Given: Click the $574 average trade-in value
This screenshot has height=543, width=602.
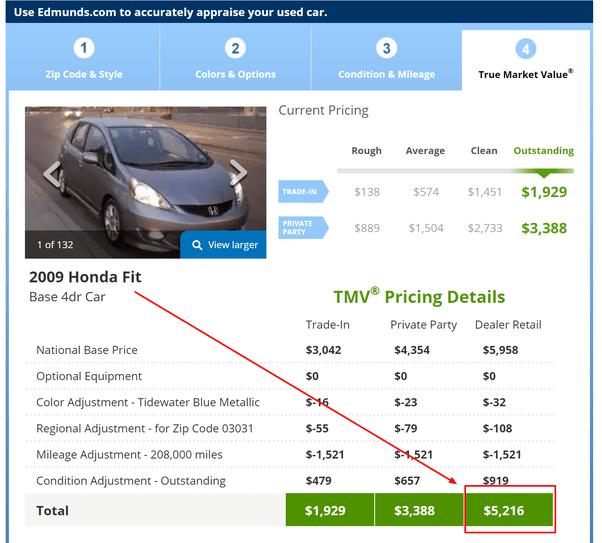Looking at the screenshot, I should (426, 192).
